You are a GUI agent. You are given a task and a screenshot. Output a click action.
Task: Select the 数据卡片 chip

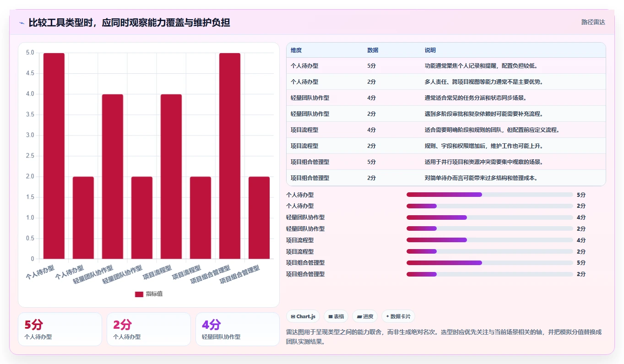398,316
